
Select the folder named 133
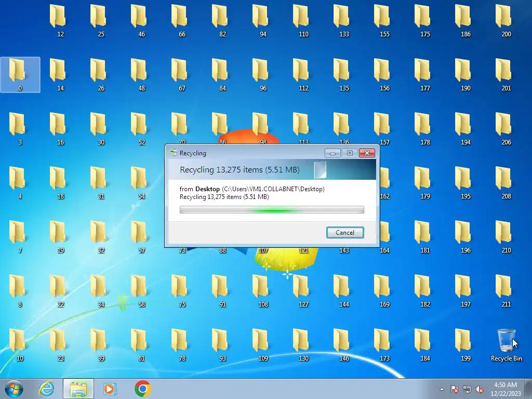tap(344, 21)
